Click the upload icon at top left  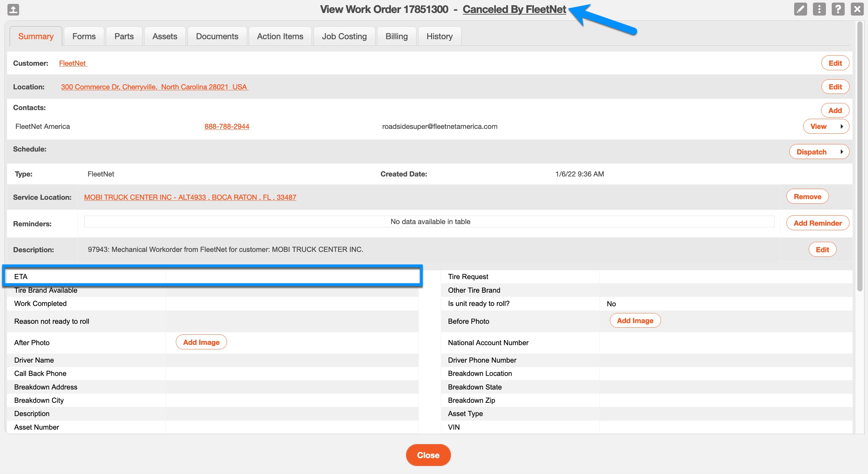tap(13, 9)
